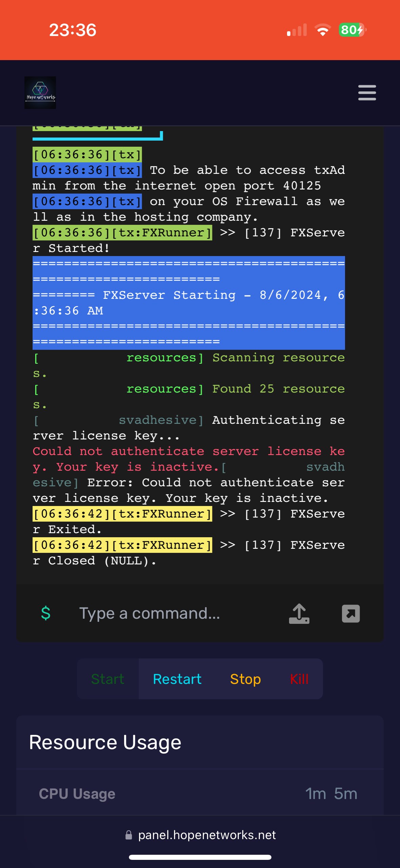The height and width of the screenshot is (868, 400).
Task: Pop out the console with arrow icon
Action: pos(350,613)
